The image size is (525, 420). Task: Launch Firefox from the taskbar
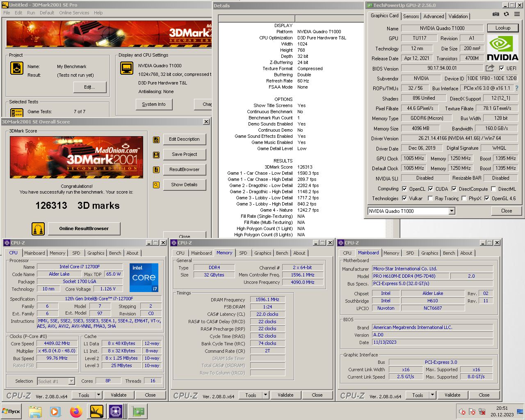[x=76, y=411]
